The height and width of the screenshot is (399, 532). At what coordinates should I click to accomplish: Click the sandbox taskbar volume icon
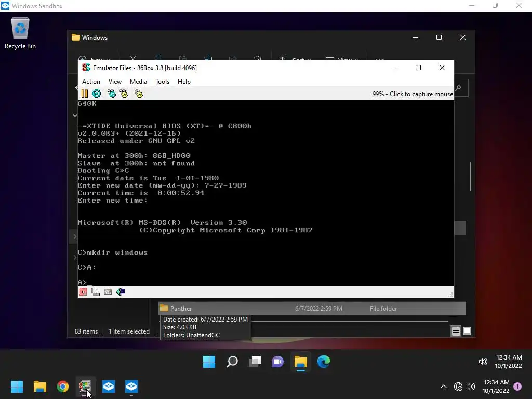click(x=483, y=362)
